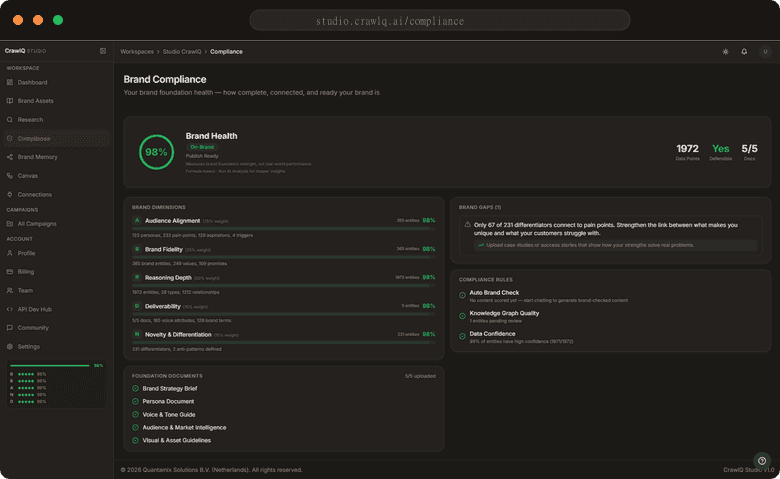Image resolution: width=780 pixels, height=479 pixels.
Task: Click the Novelty & Differentiation 'N' badge icon
Action: point(137,334)
